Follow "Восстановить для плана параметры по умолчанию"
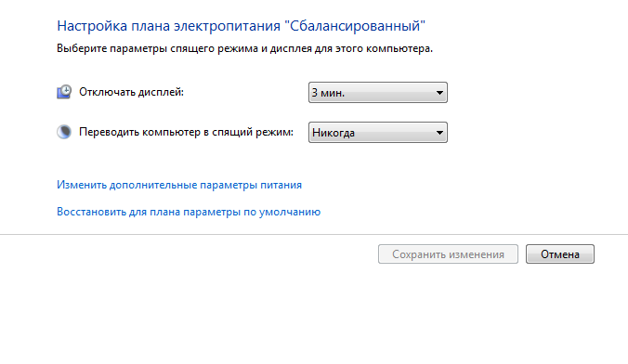 (x=189, y=212)
